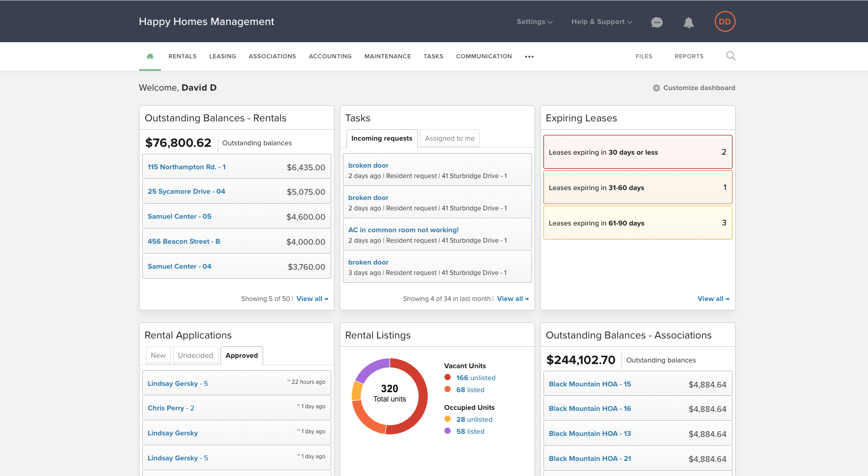Expand the Help & Support dropdown
This screenshot has width=868, height=476.
[602, 22]
